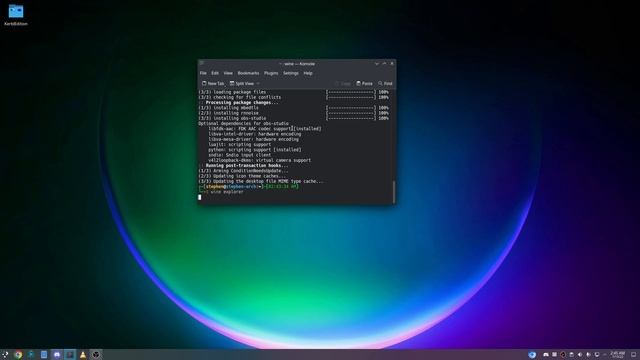Click the 'wine explorer' command text
The width and height of the screenshot is (640, 360).
(x=227, y=191)
